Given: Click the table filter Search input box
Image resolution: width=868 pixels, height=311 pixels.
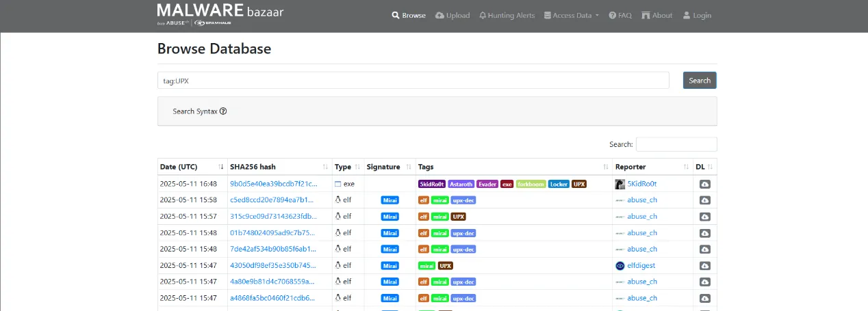Looking at the screenshot, I should [x=676, y=144].
